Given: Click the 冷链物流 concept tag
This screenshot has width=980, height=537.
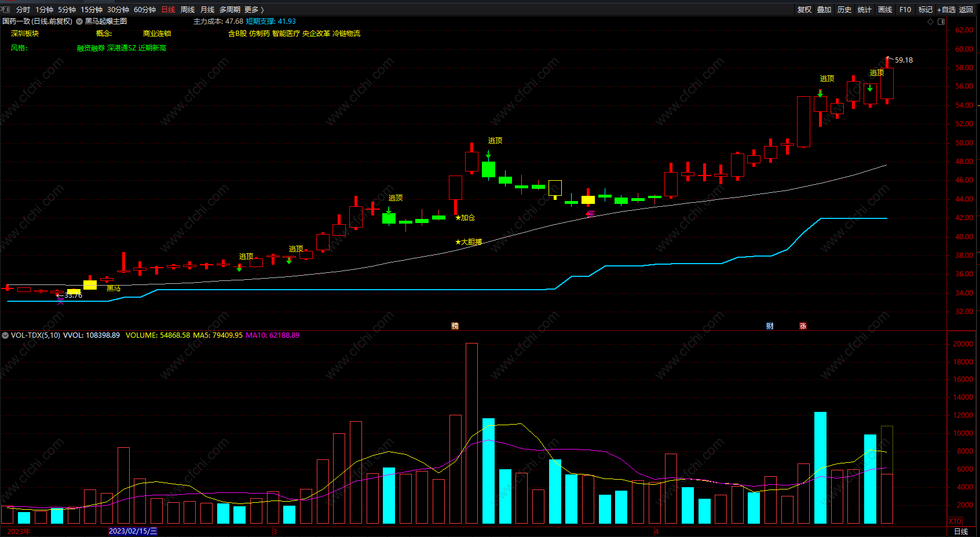Looking at the screenshot, I should pyautogui.click(x=346, y=34).
